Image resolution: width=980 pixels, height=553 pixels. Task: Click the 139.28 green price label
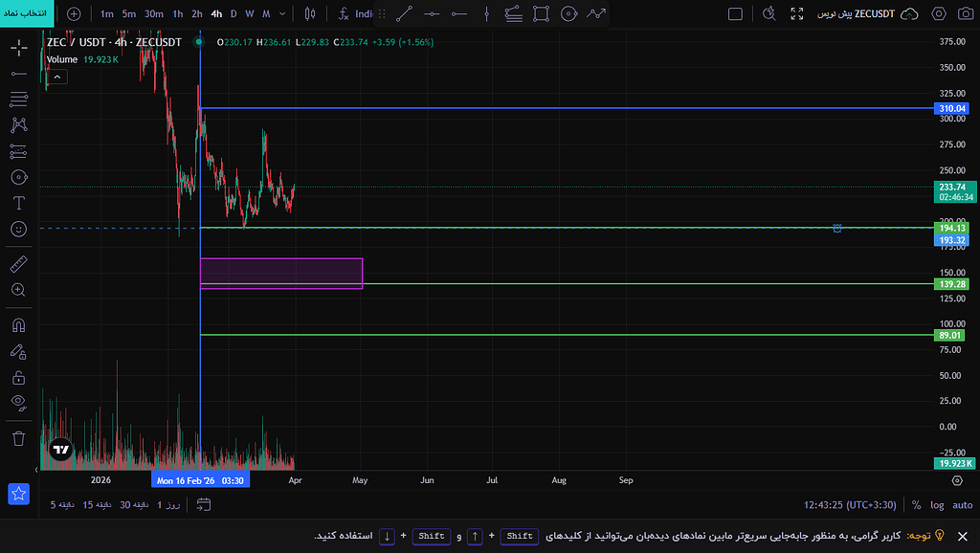tap(950, 284)
